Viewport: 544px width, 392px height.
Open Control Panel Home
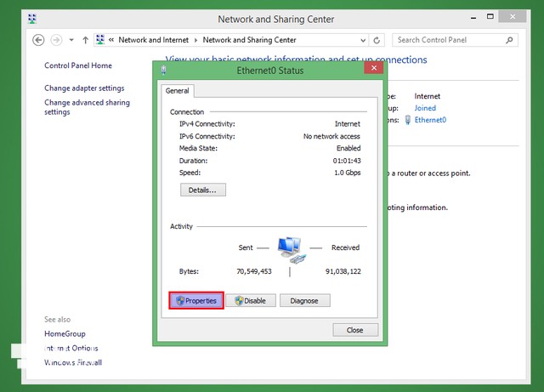click(78, 65)
